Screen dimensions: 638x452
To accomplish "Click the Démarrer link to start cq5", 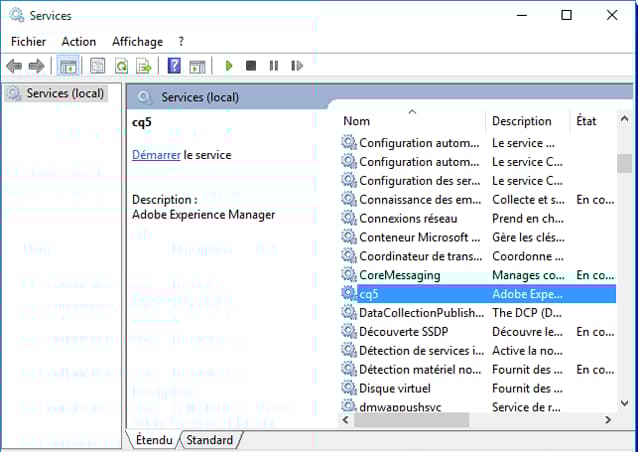I will (156, 155).
